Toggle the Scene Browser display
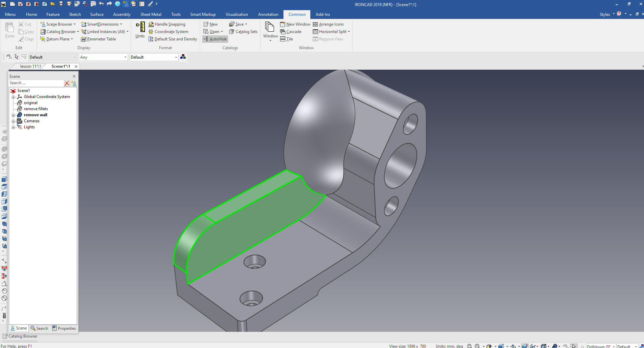The width and height of the screenshot is (644, 348). click(57, 24)
